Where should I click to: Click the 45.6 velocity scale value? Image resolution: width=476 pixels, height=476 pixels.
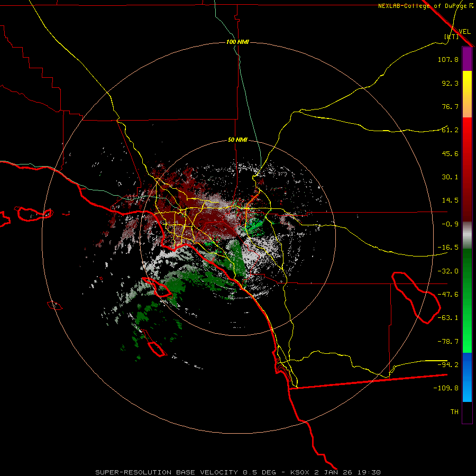click(x=450, y=153)
